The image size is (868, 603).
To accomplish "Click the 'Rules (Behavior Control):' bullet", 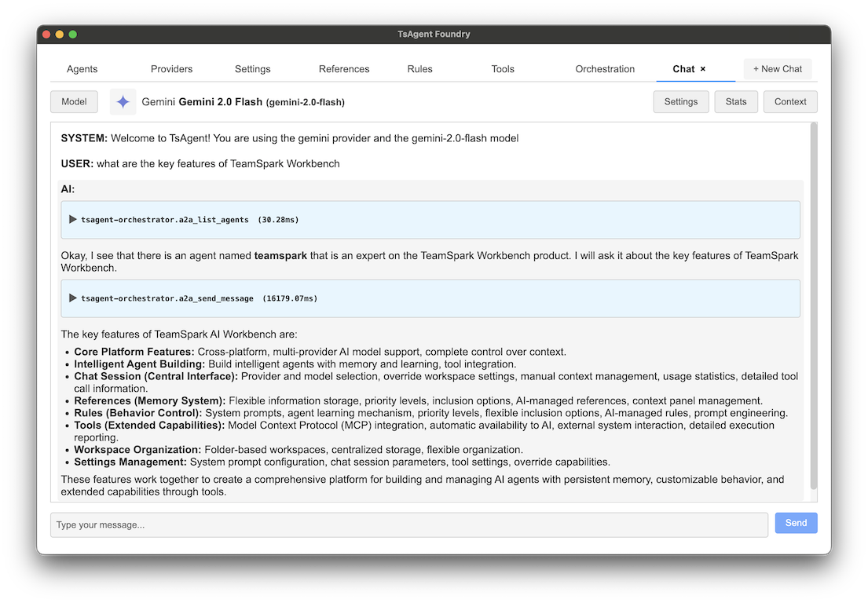I will pos(430,413).
